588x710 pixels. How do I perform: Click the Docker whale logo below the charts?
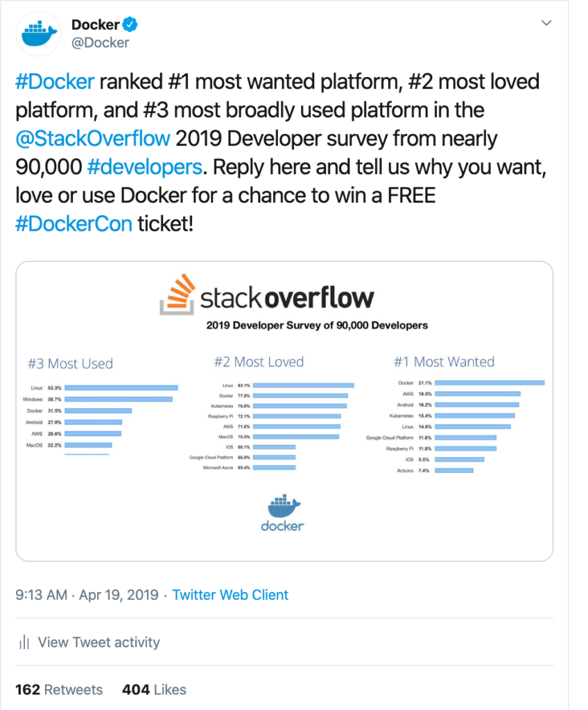point(284,510)
